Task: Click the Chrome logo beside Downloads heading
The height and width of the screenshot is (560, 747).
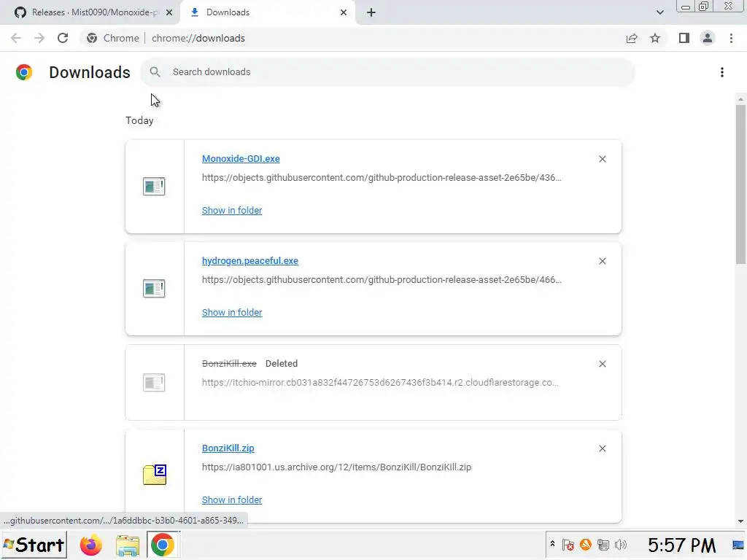Action: [24, 72]
